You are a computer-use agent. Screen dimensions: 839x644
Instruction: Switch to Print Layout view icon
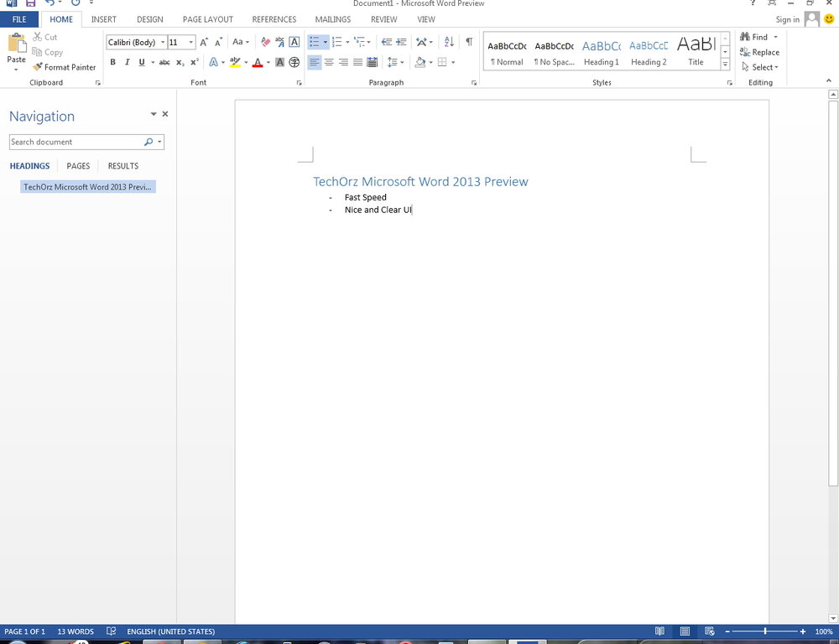click(685, 631)
